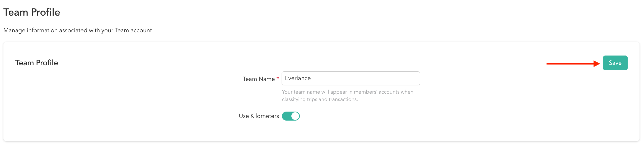Image resolution: width=644 pixels, height=147 pixels.
Task: Click the green Save button
Action: pyautogui.click(x=615, y=63)
